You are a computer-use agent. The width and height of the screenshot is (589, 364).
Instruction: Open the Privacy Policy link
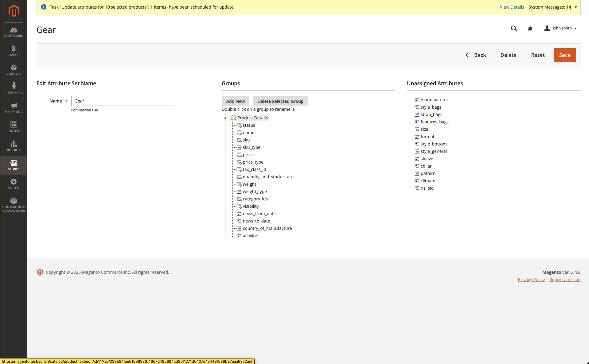pyautogui.click(x=531, y=280)
